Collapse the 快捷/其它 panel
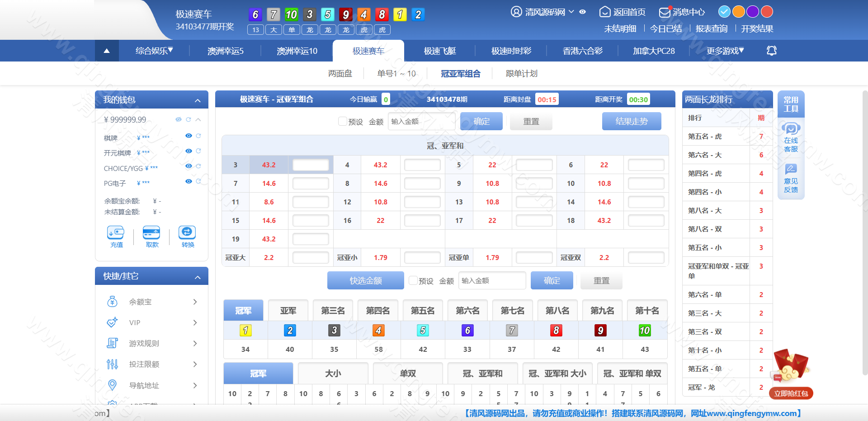The width and height of the screenshot is (868, 421). (x=198, y=277)
